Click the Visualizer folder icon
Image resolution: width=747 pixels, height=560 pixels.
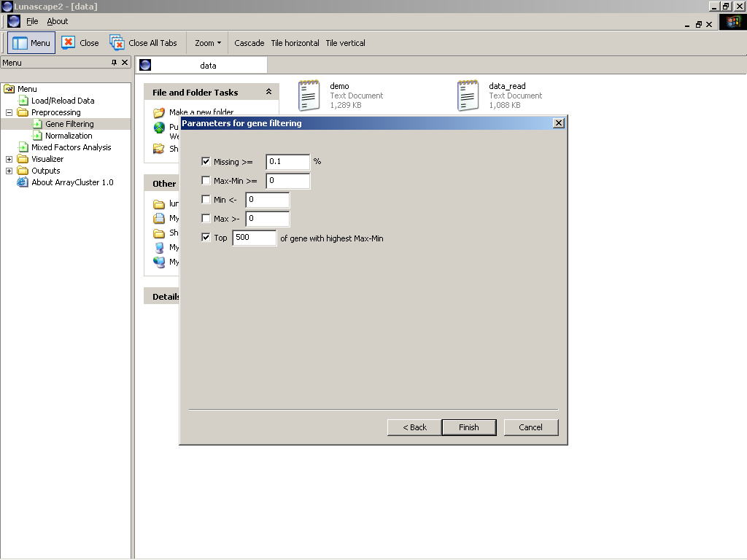pos(23,159)
